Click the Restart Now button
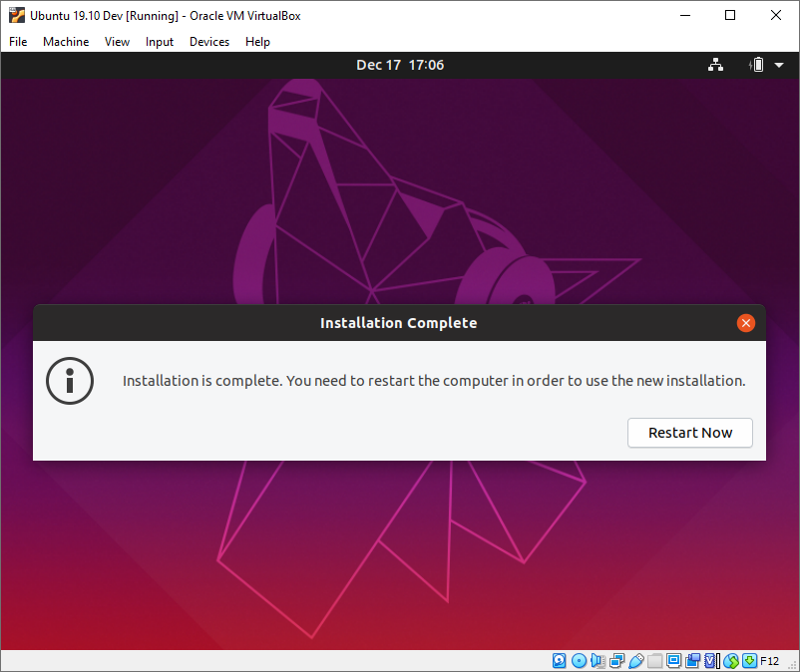Screen dimensions: 800x672 coord(690,433)
